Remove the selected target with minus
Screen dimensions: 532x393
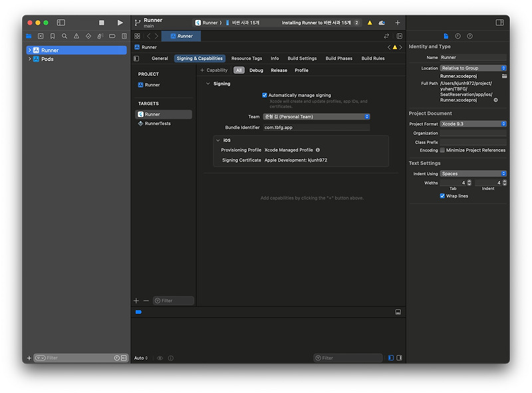point(146,301)
